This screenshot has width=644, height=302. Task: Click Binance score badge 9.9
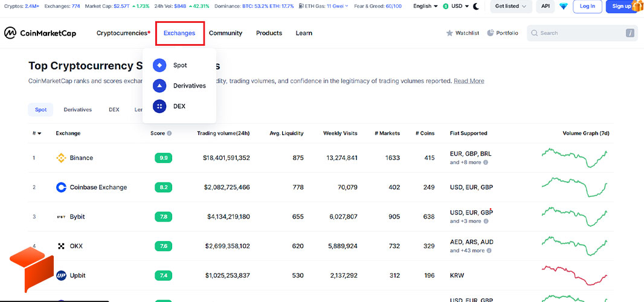(164, 158)
